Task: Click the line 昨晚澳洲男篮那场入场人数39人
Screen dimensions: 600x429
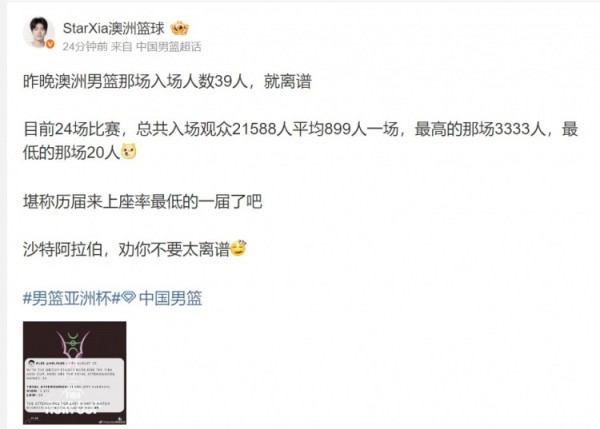Action: point(167,81)
